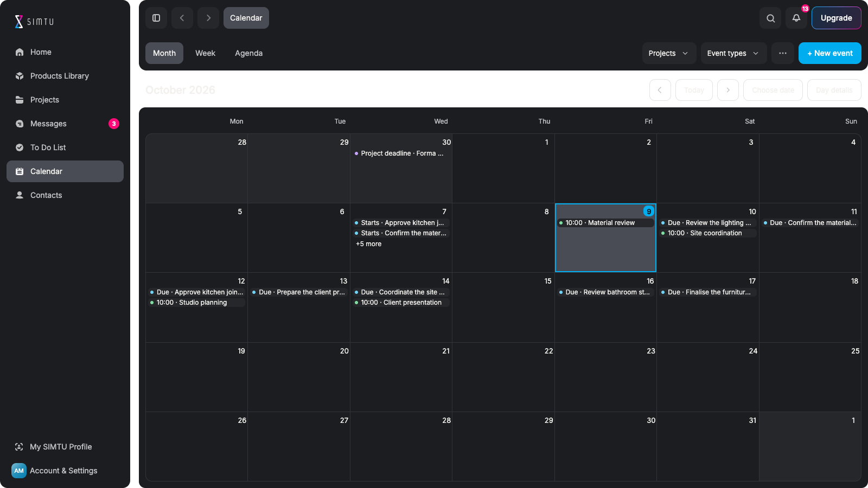The width and height of the screenshot is (868, 488).
Task: Click the To Do List check icon
Action: 20,147
